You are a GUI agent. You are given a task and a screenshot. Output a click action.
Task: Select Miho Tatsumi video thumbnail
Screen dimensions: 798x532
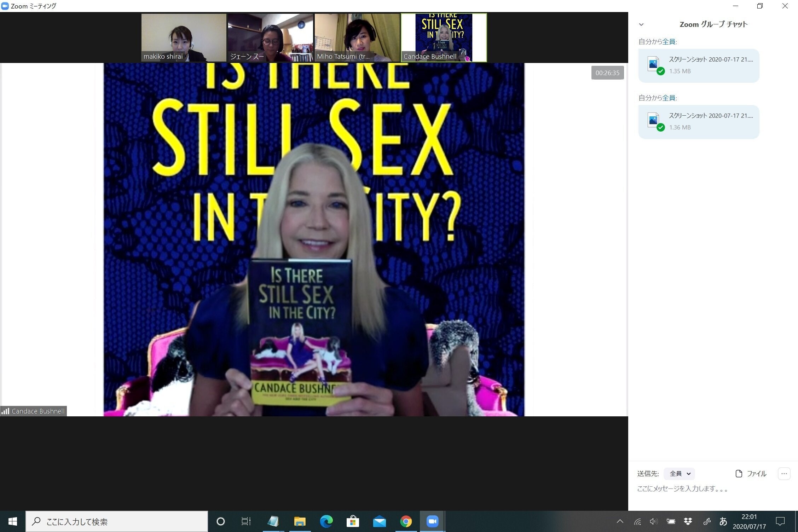point(357,37)
